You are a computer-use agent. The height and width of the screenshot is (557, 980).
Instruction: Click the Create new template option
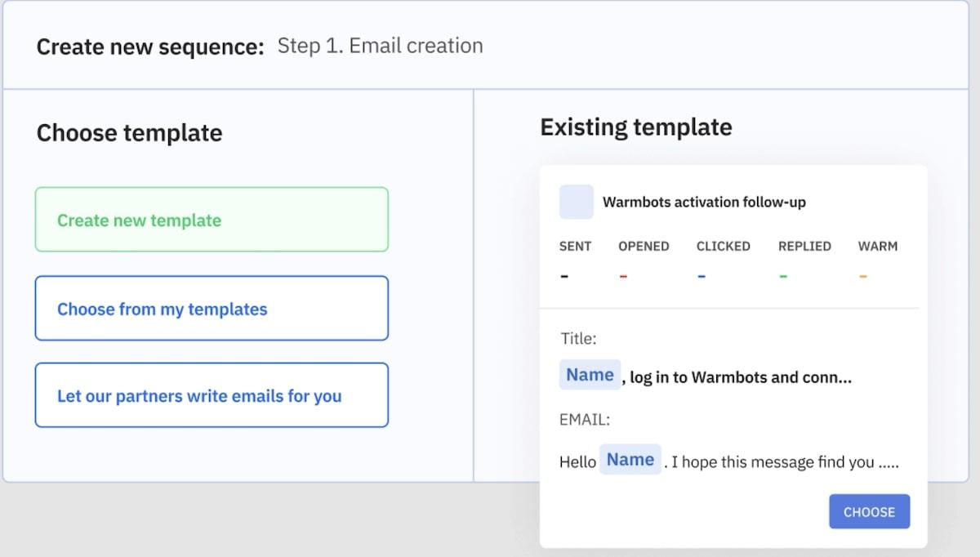[212, 220]
